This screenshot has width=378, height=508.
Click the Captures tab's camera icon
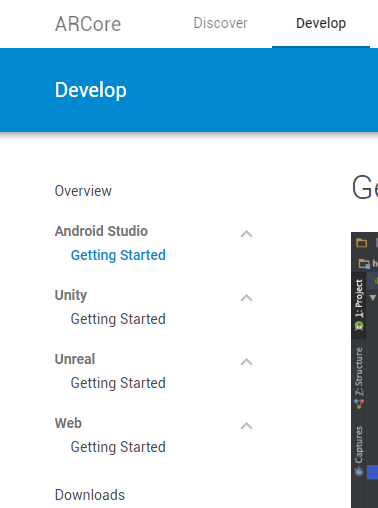pyautogui.click(x=359, y=471)
